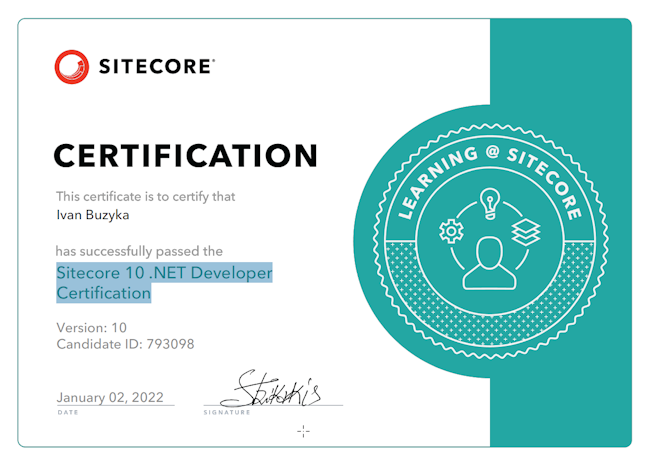Viewport: 650px width, 464px height.
Task: Click the CERTIFICATION heading
Action: pyautogui.click(x=186, y=156)
